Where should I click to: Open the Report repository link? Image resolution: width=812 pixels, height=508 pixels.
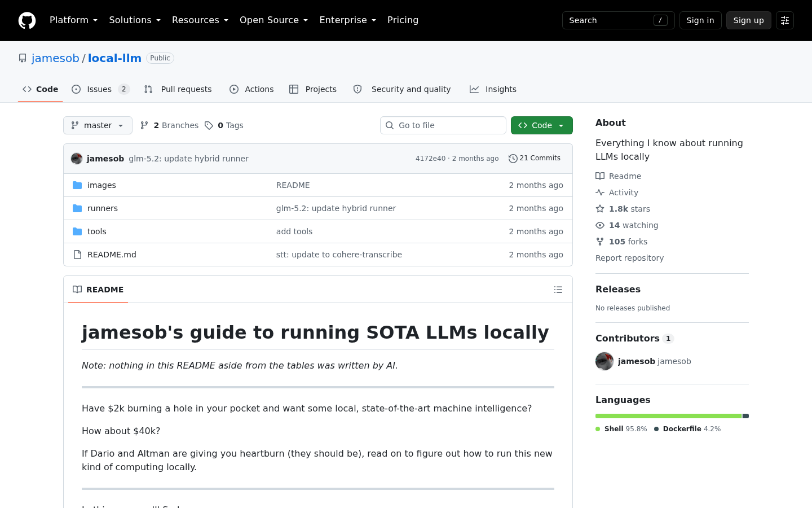point(629,258)
